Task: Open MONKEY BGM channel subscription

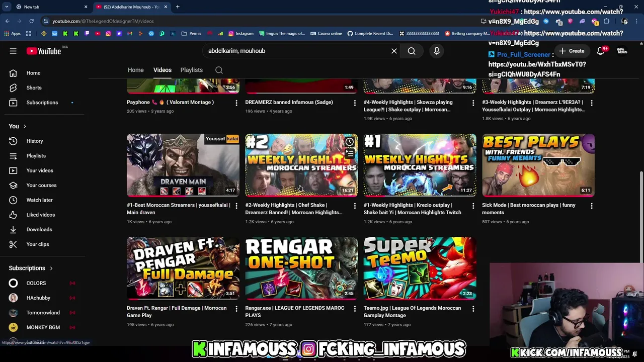Action: point(42,327)
